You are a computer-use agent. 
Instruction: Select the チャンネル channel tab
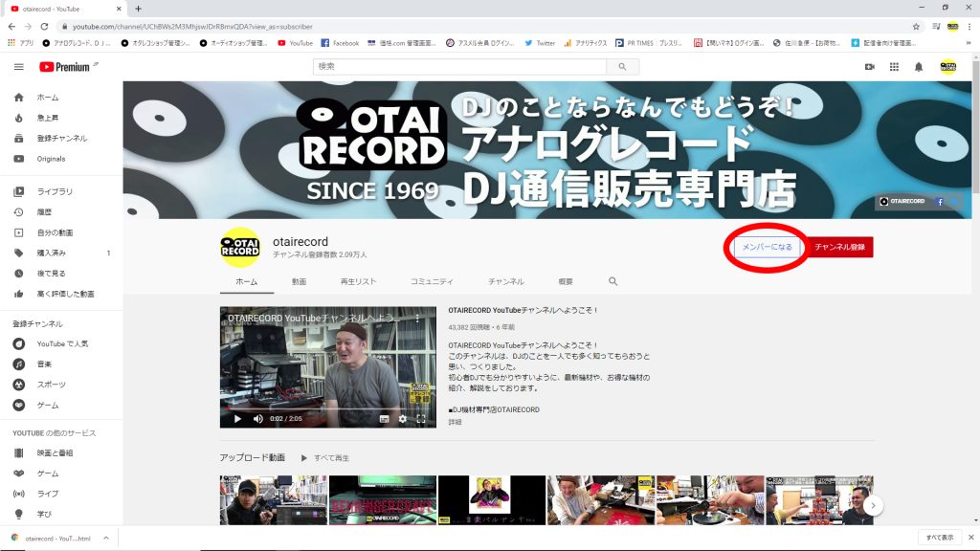click(x=506, y=282)
